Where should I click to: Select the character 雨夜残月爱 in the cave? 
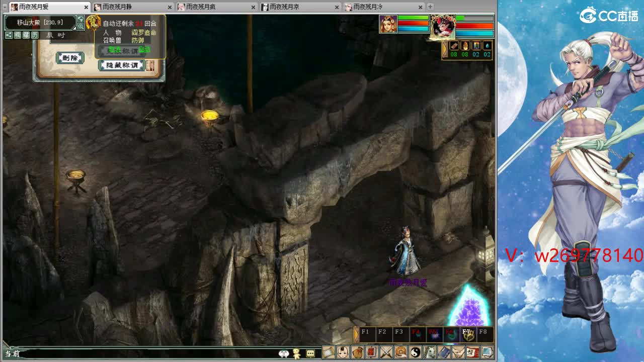coord(406,251)
